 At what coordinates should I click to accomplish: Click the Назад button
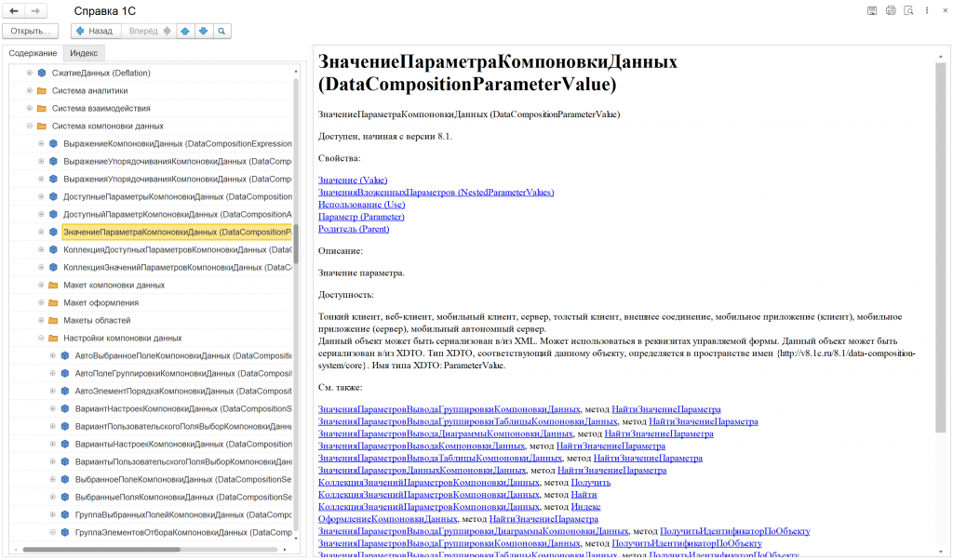pyautogui.click(x=96, y=31)
